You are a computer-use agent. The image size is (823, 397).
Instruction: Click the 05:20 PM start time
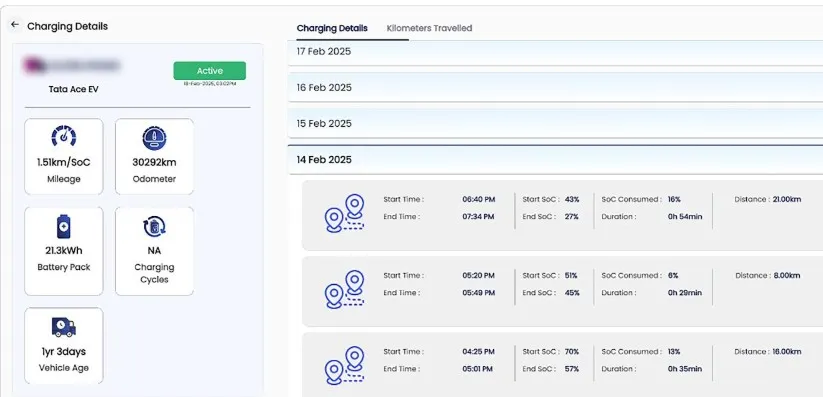(479, 276)
